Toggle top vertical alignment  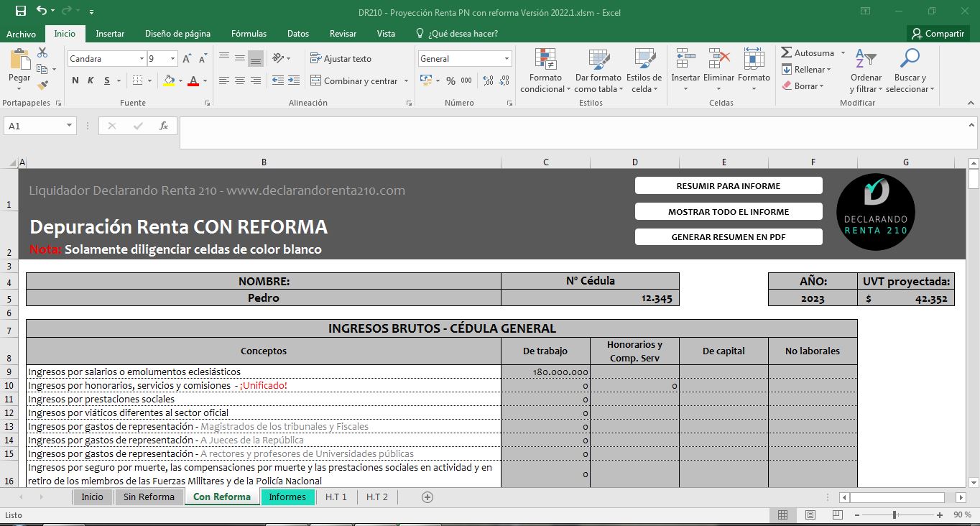[x=224, y=59]
